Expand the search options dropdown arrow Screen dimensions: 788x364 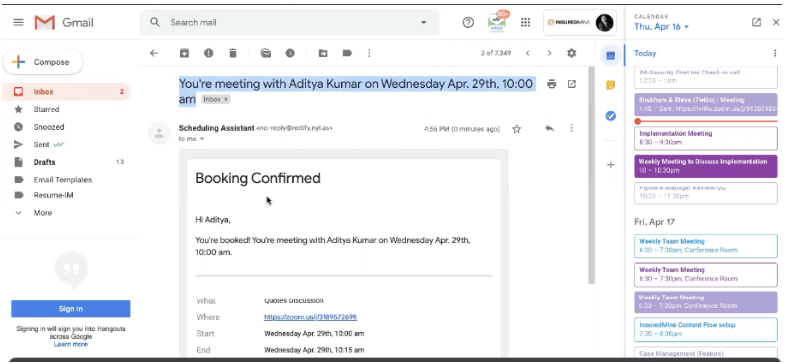(424, 23)
